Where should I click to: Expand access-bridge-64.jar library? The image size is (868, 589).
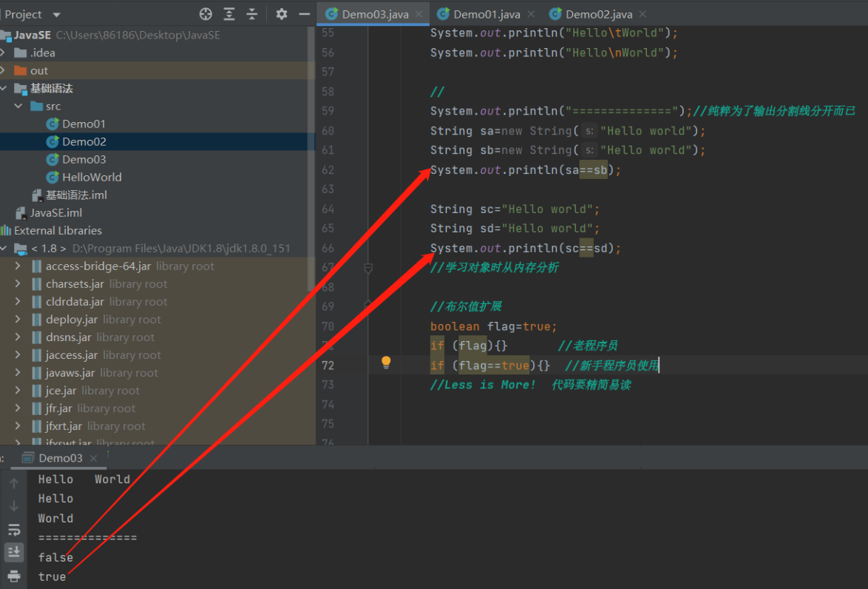tap(18, 266)
